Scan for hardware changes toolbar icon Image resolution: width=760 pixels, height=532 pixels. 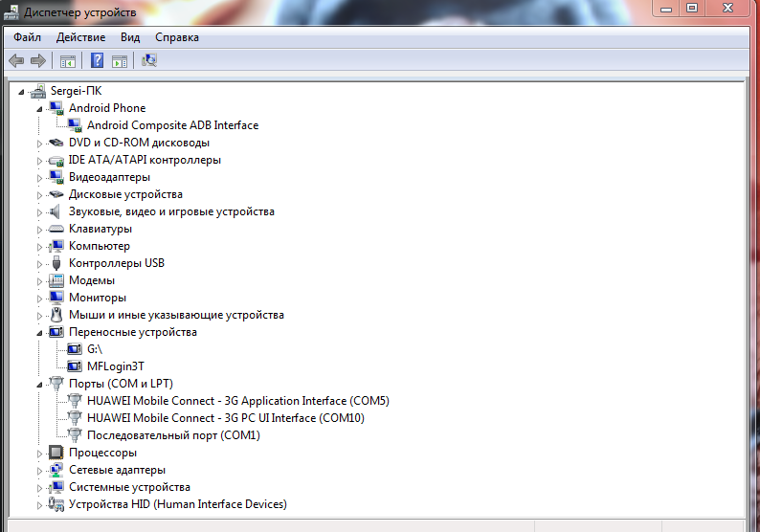click(148, 60)
